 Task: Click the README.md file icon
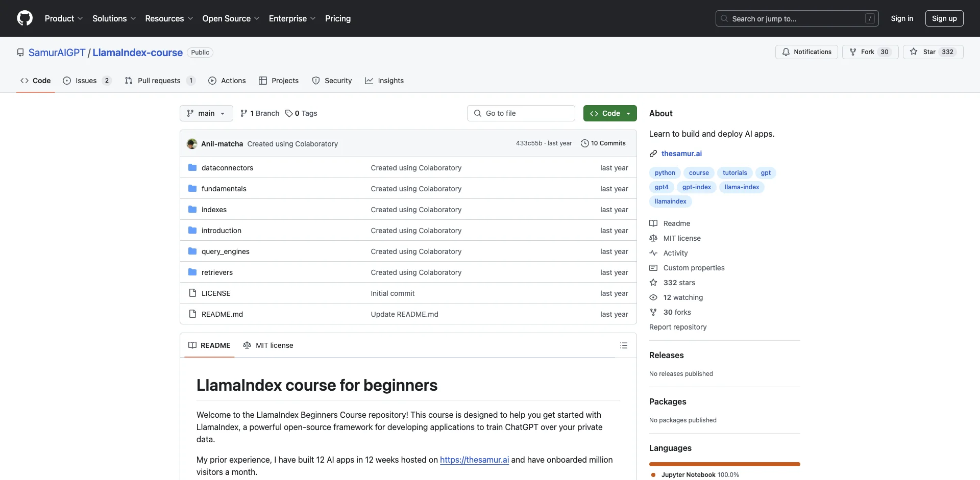(x=192, y=314)
